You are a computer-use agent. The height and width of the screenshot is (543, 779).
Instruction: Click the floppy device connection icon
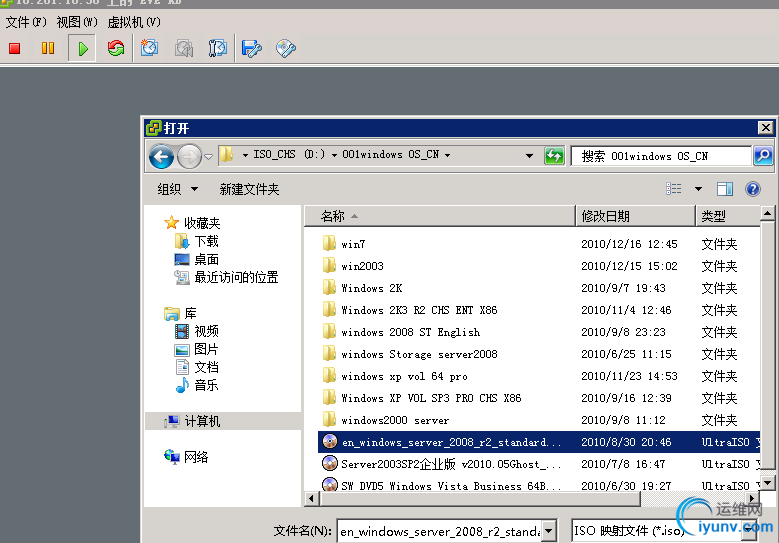[x=251, y=48]
